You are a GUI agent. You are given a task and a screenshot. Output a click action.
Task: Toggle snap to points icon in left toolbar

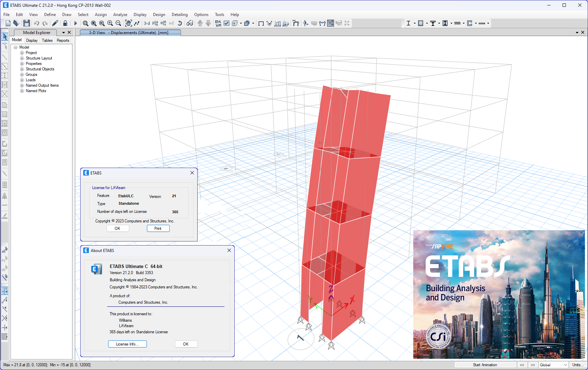pyautogui.click(x=5, y=291)
